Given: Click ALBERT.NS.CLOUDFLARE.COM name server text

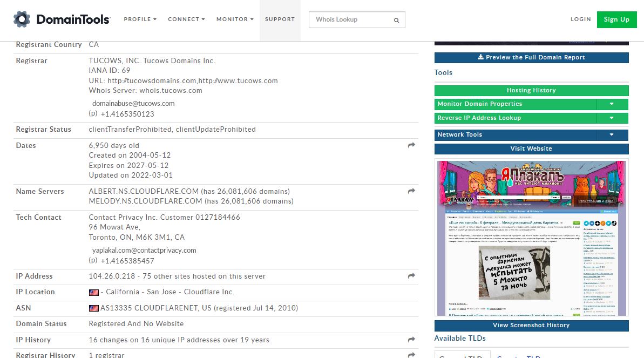Looking at the screenshot, I should click(x=144, y=192).
